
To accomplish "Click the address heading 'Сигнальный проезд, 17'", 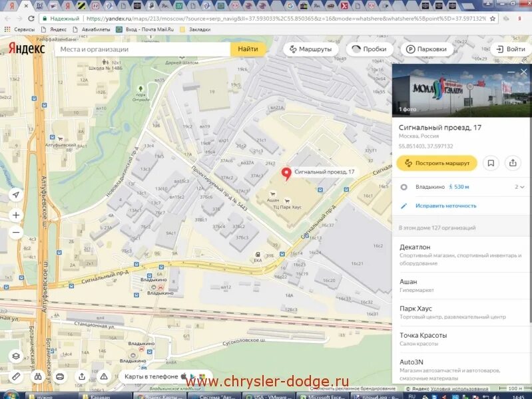I will (439, 128).
